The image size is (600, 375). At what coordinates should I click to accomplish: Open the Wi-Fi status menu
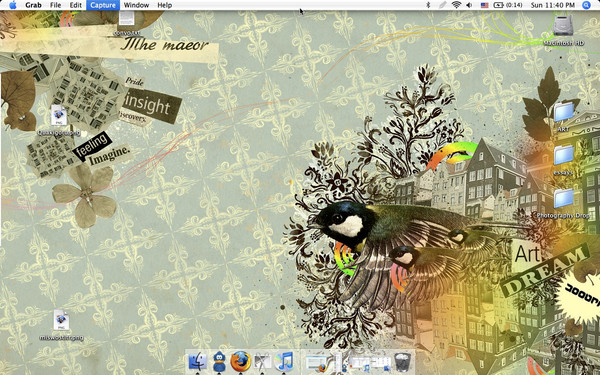tap(456, 5)
